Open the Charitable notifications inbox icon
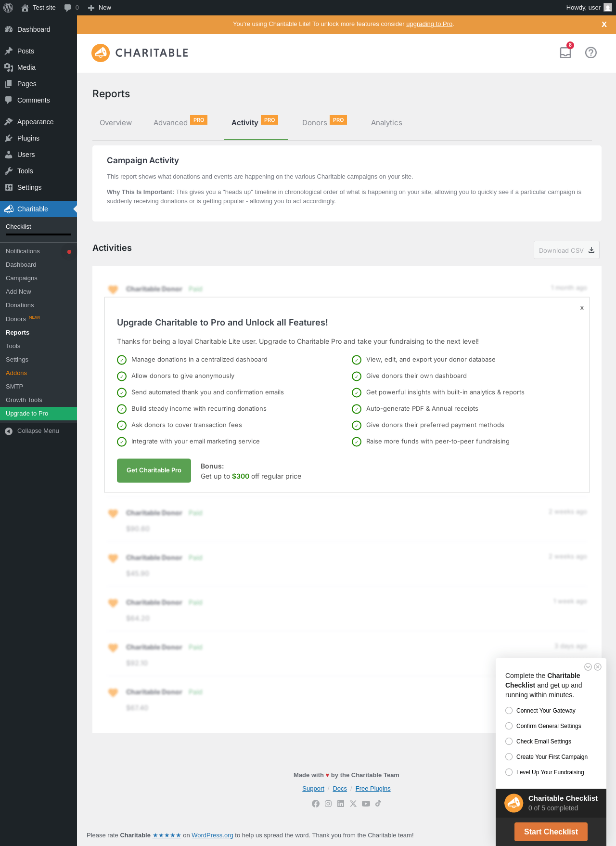 point(565,52)
